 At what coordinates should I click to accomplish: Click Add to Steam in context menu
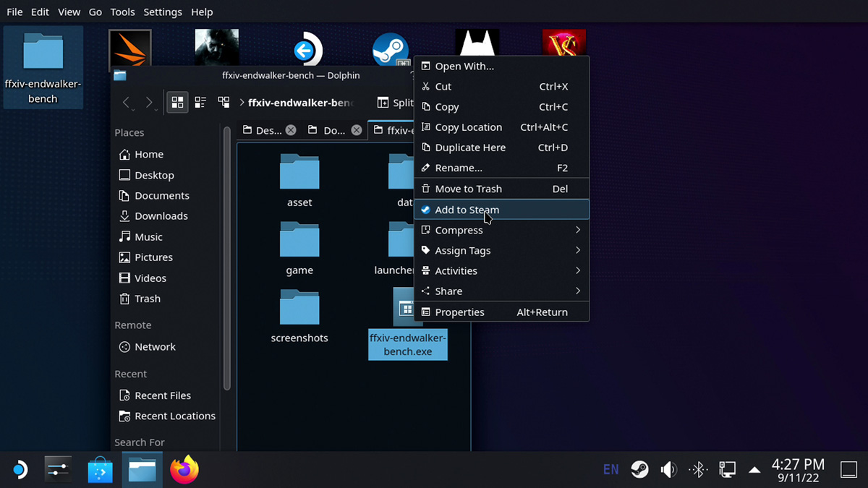[502, 210]
